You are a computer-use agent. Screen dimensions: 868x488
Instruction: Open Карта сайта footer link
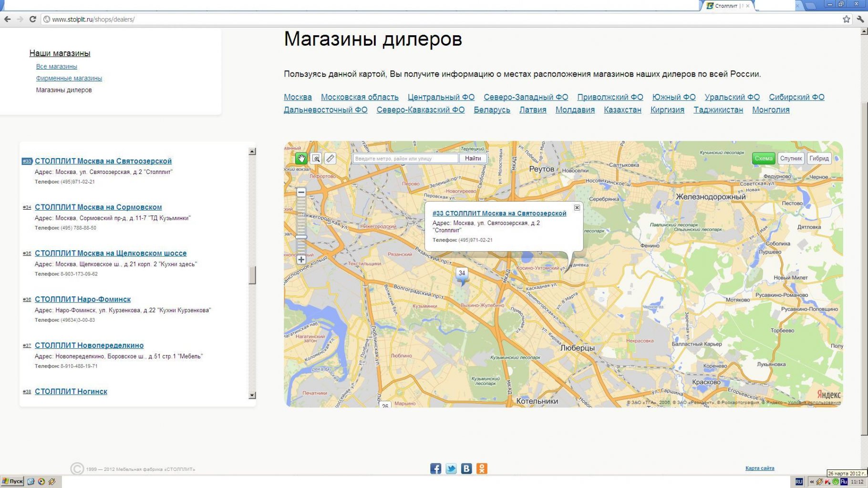click(x=760, y=468)
